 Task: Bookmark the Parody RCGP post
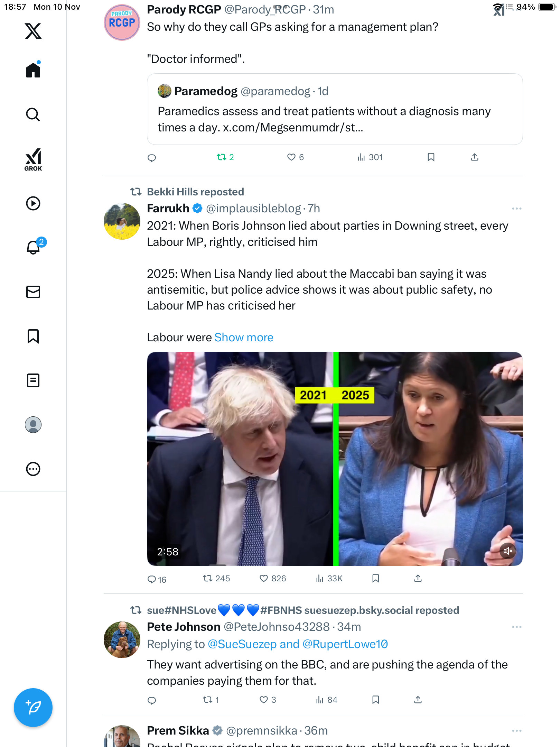point(431,157)
